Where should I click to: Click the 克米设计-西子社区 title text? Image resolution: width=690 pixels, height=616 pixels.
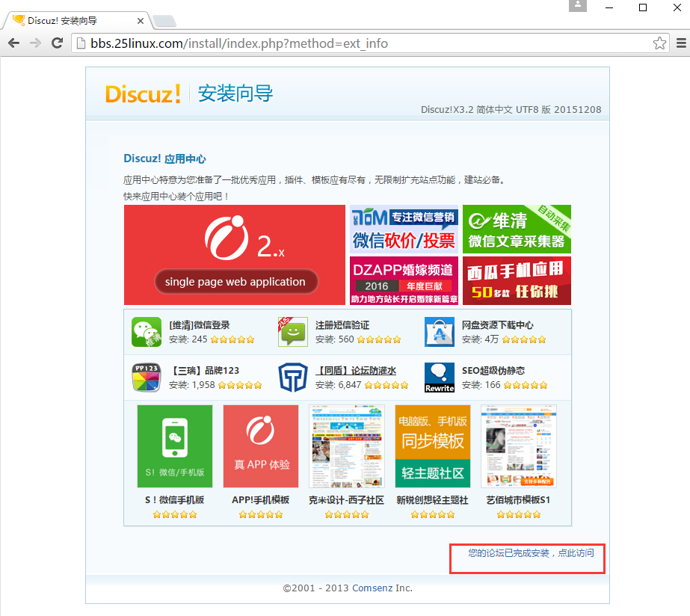coord(347,500)
